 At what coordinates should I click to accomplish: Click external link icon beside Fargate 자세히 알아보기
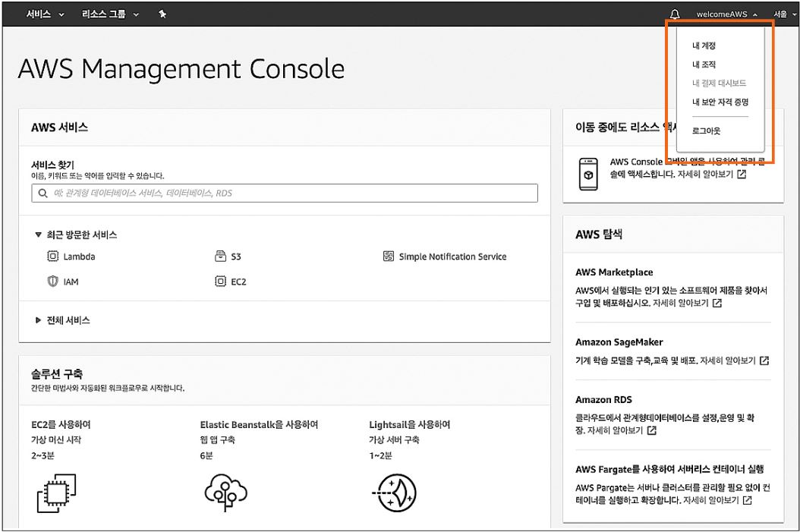747,500
